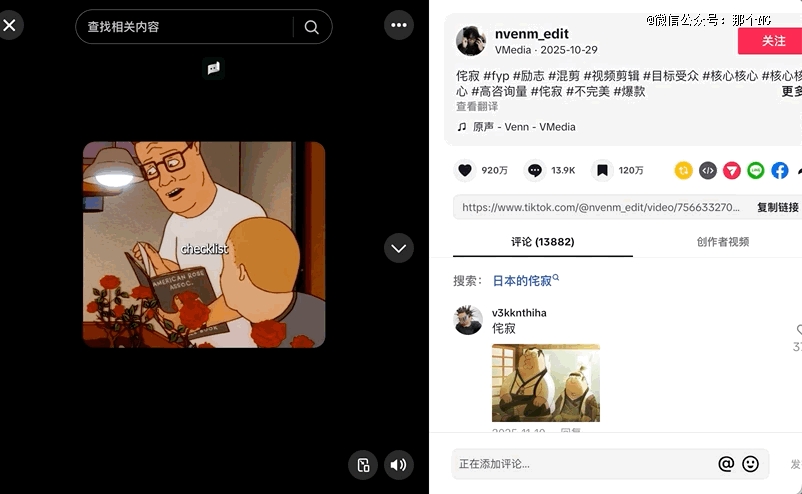802x494 pixels.
Task: Bookmark the video with the save icon
Action: 603,170
